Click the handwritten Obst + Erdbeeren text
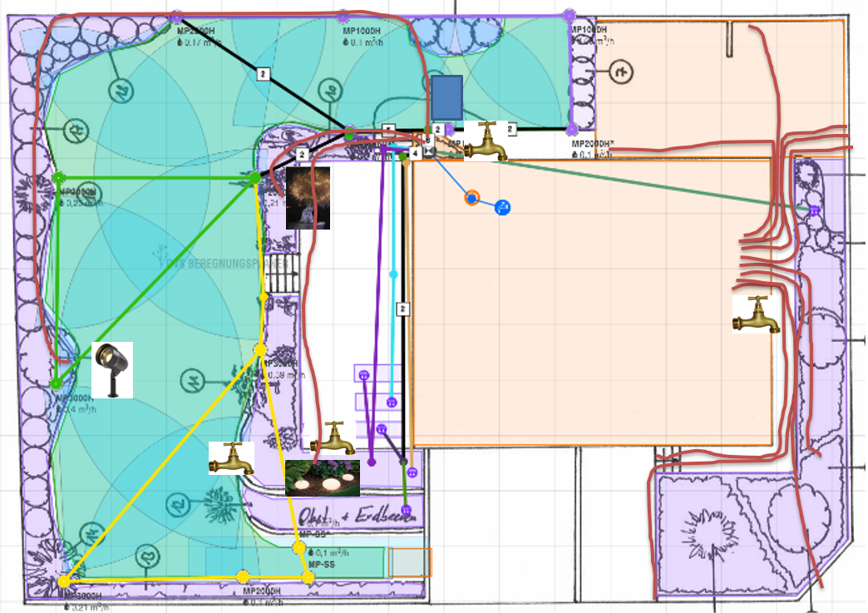Image resolution: width=868 pixels, height=613 pixels. click(357, 516)
